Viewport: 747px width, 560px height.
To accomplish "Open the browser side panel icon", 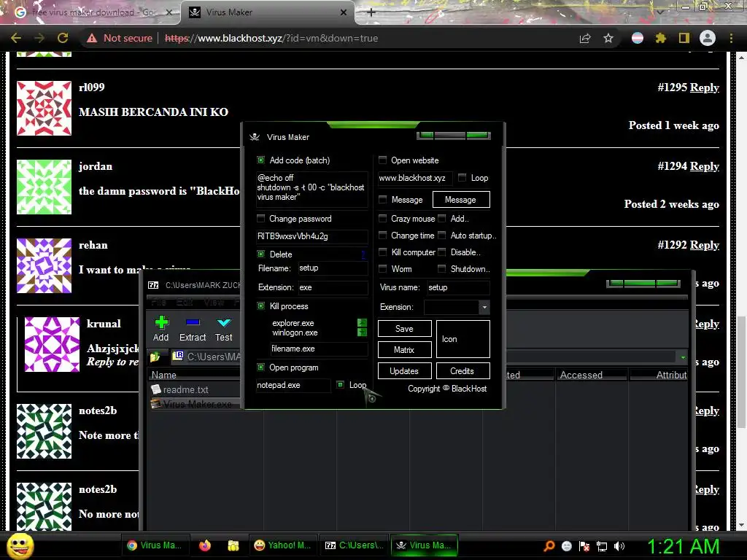I will click(684, 38).
